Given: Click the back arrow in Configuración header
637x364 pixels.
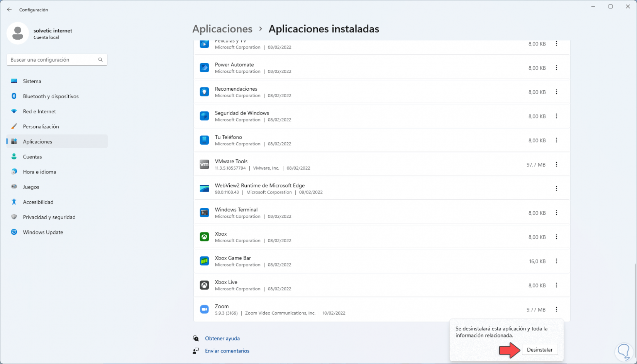Looking at the screenshot, I should (x=9, y=10).
